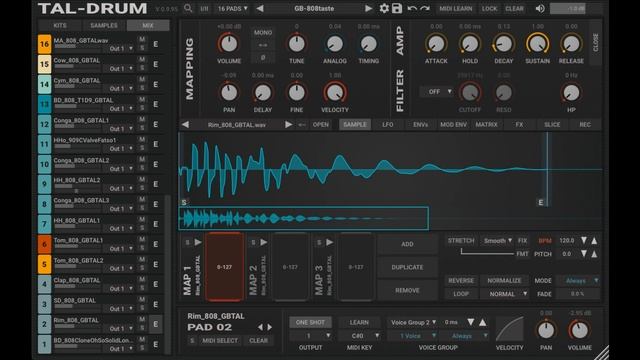Click the OPEN sample button
The image size is (640, 360).
[320, 124]
